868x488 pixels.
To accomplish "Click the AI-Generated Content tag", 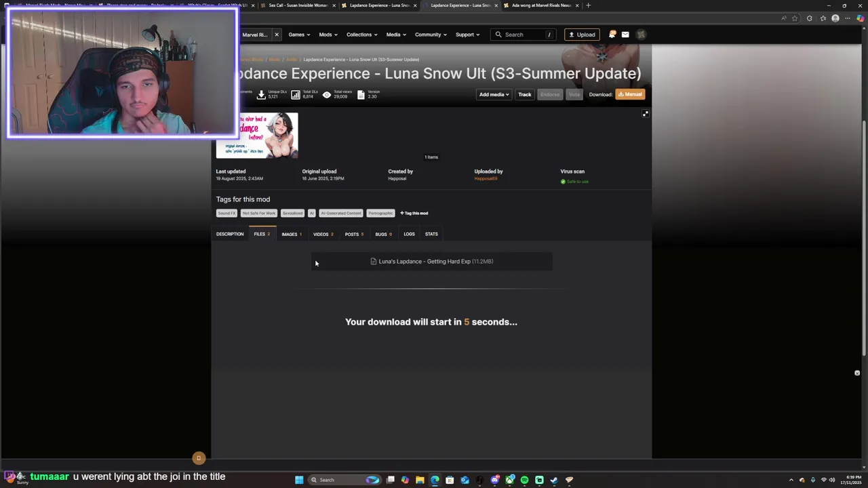I will tap(341, 213).
